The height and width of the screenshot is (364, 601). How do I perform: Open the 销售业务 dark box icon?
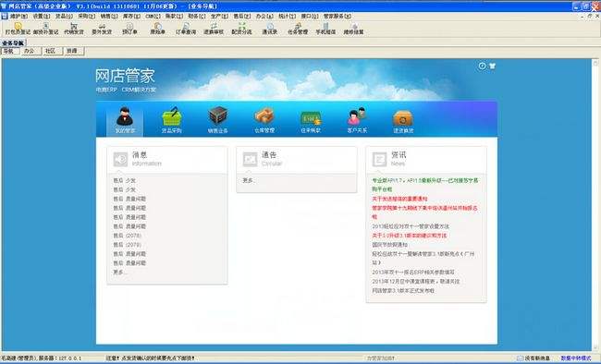tap(217, 116)
